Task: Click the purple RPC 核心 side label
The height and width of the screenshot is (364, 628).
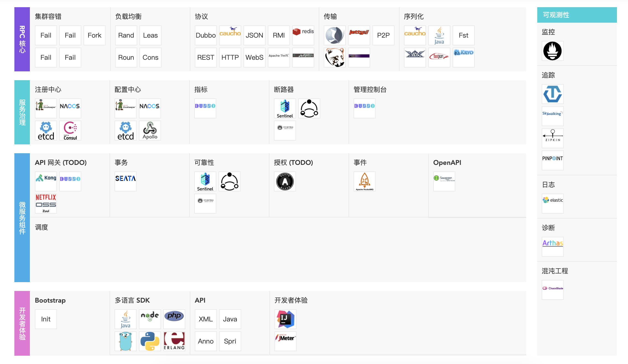Action: (22, 39)
